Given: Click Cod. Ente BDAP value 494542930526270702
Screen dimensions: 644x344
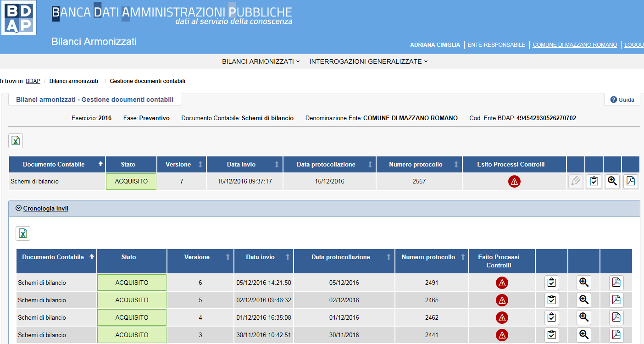Looking at the screenshot, I should tap(546, 118).
